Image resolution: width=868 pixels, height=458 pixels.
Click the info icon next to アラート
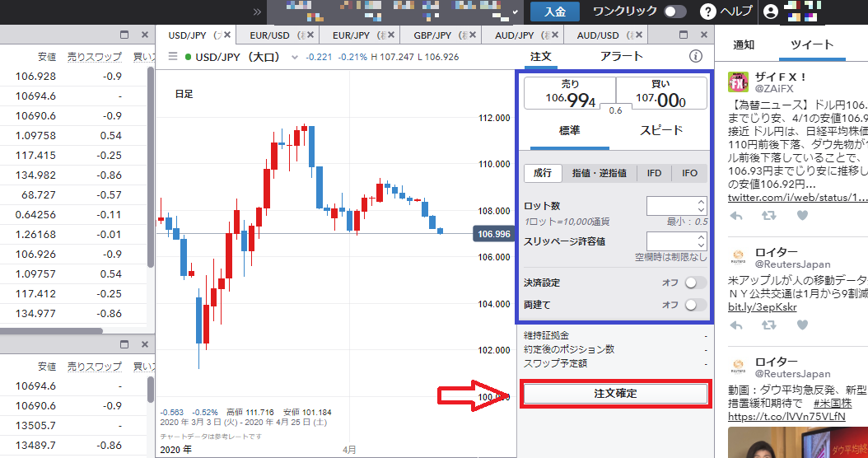pyautogui.click(x=695, y=56)
